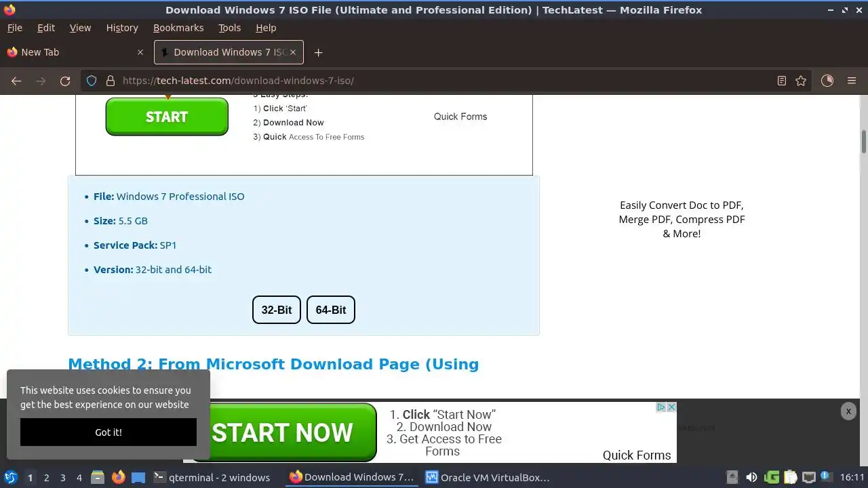Open the clipboard manager tray icon
868x488 pixels.
[x=790, y=477]
